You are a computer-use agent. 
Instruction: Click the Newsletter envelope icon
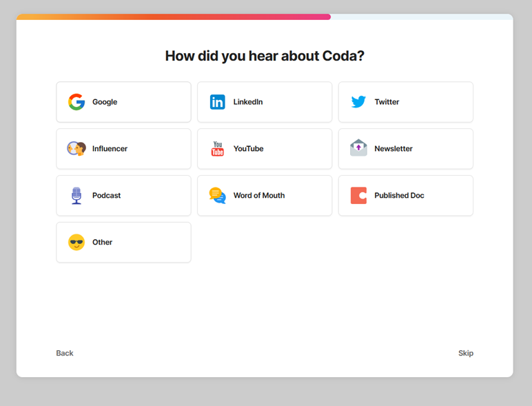click(358, 148)
